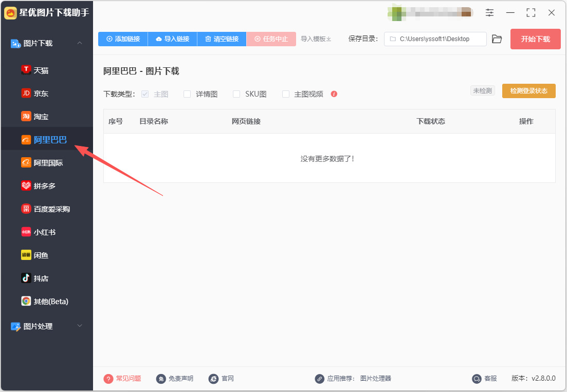
Task: Visit the 官网 website link
Action: tap(222, 379)
